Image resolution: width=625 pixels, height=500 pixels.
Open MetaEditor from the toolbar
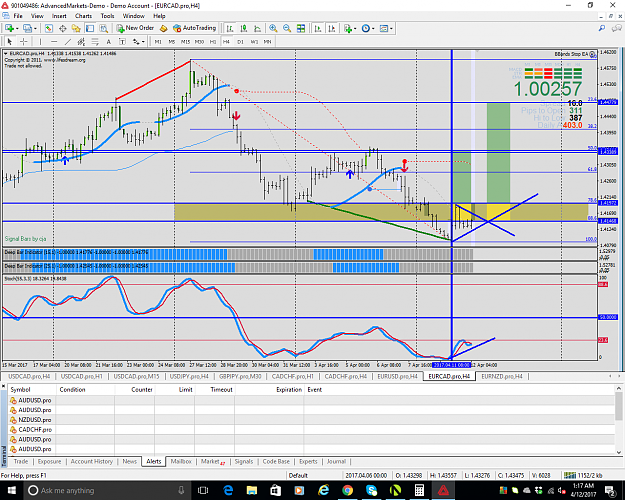pos(163,28)
